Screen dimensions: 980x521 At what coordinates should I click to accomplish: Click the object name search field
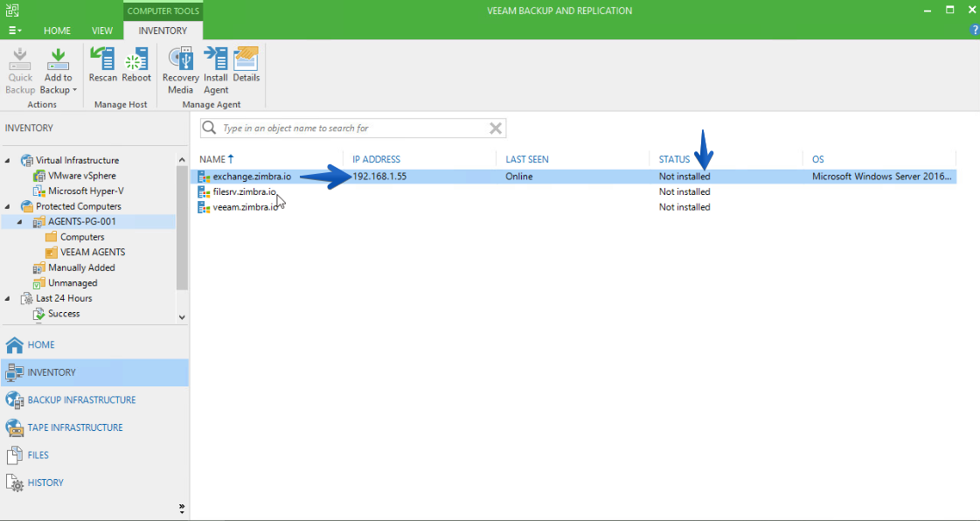(353, 128)
